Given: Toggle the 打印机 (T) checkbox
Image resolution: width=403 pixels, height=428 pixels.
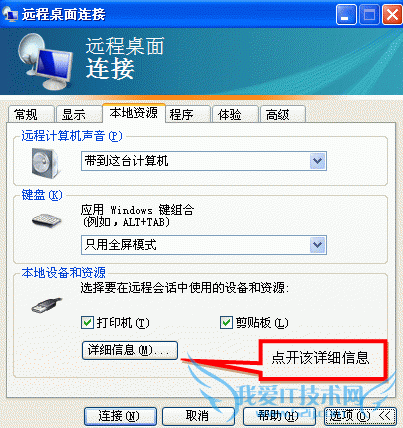Looking at the screenshot, I should tap(87, 323).
